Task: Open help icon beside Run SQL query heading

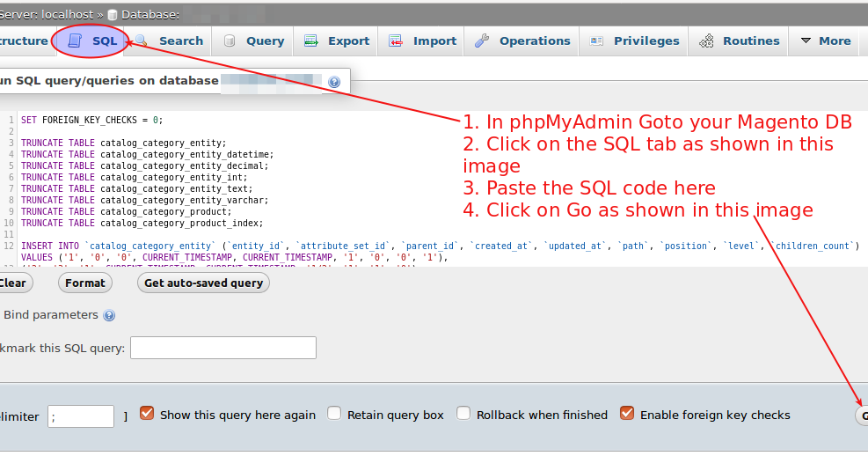Action: tap(334, 82)
